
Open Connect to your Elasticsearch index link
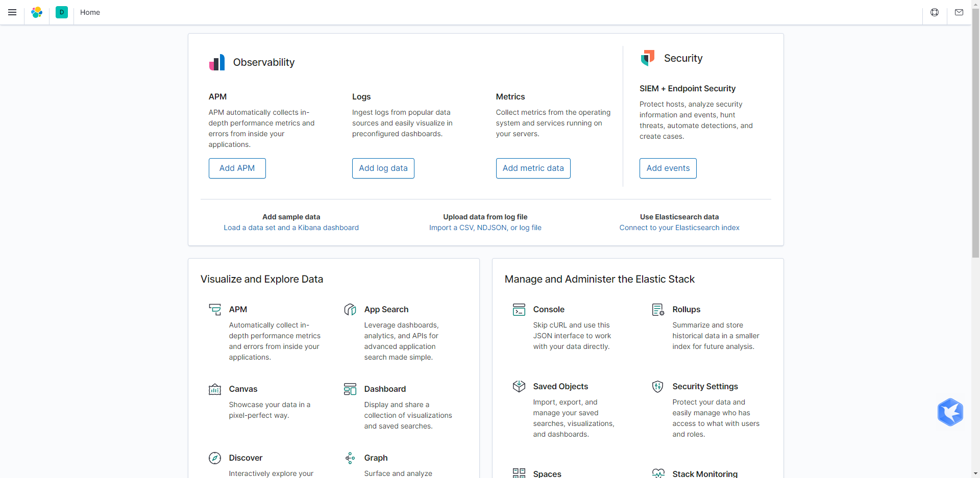coord(679,228)
